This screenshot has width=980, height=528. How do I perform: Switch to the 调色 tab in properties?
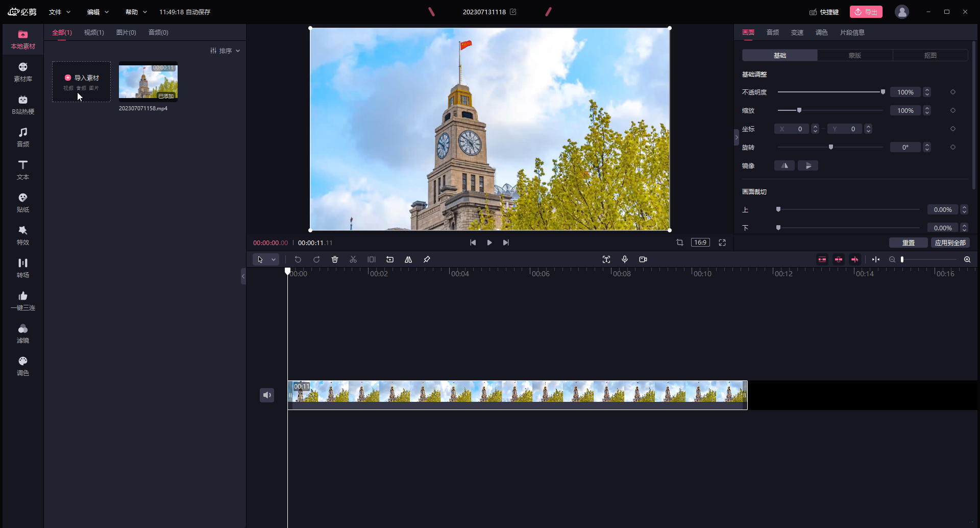[x=821, y=32]
